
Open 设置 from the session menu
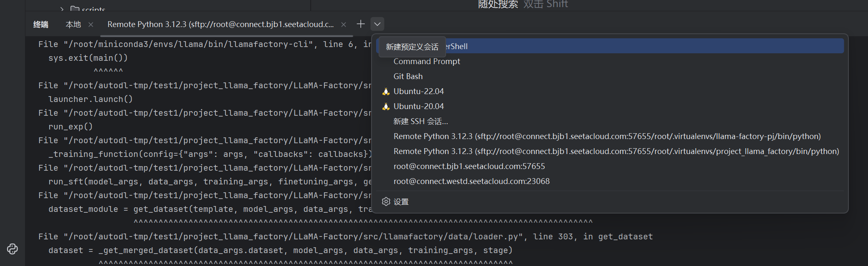(610, 201)
